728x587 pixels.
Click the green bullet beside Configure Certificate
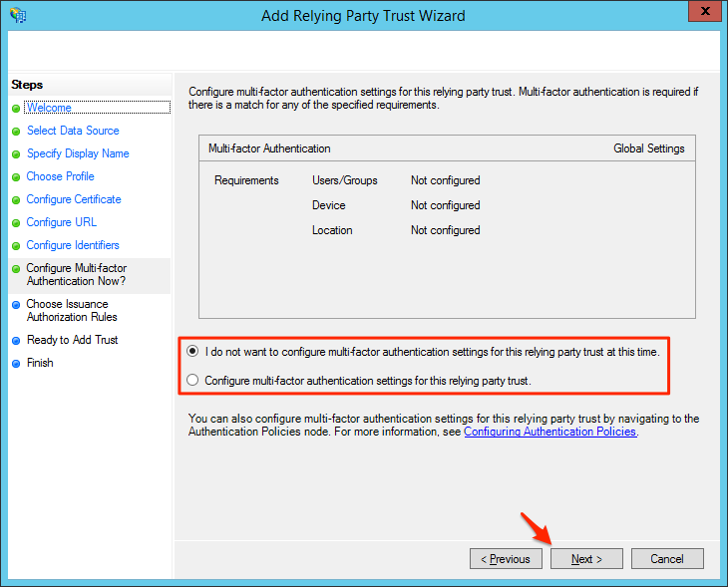(16, 199)
